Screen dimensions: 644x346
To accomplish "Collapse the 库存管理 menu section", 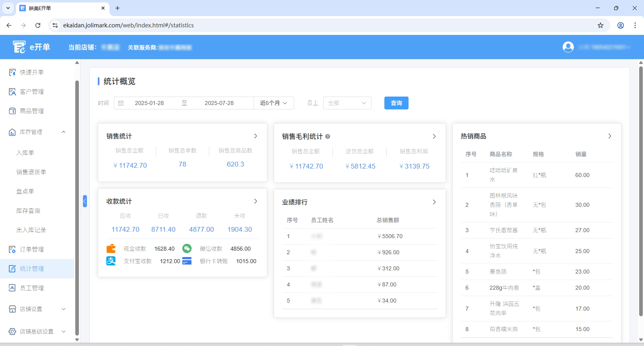I will 64,132.
